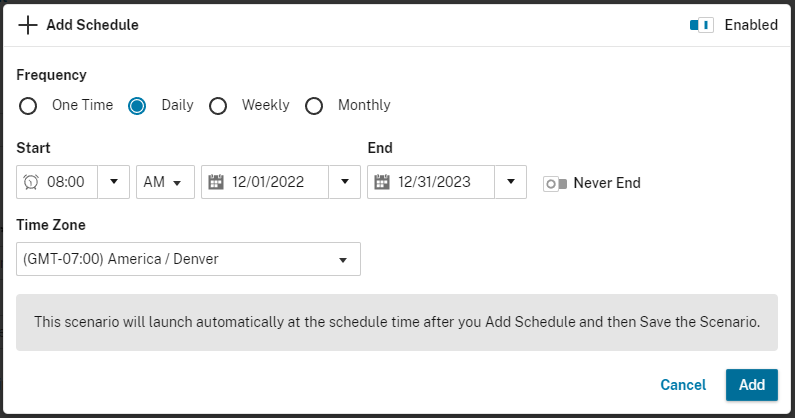
Task: Turn on the Never End toggle
Action: 555,183
